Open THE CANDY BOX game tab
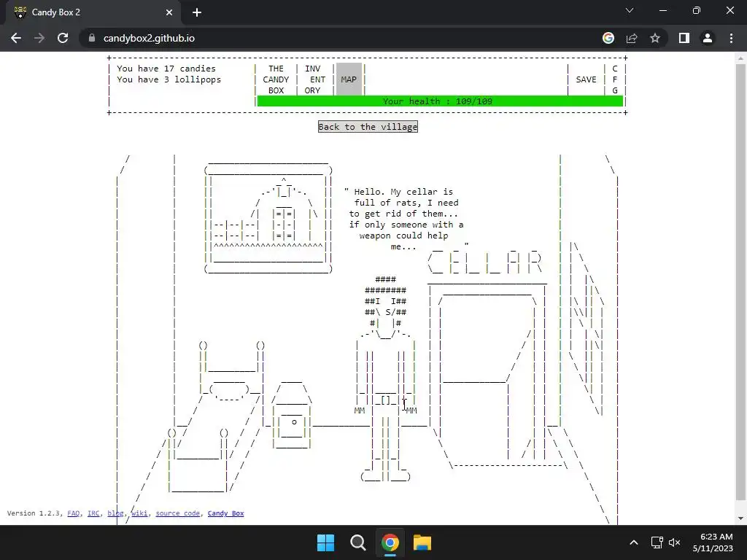Screen dimensions: 747x560 click(x=276, y=79)
